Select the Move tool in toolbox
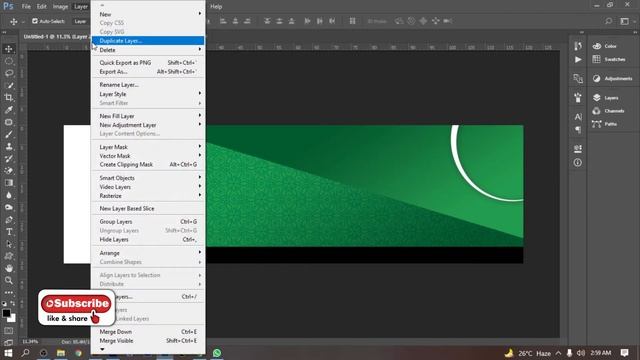Image resolution: width=640 pixels, height=360 pixels. pos(9,49)
